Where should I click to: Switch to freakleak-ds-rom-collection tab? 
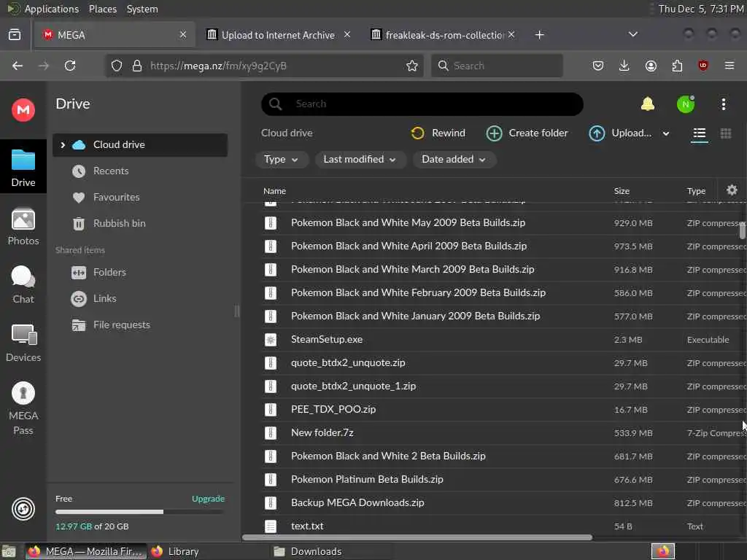point(444,35)
